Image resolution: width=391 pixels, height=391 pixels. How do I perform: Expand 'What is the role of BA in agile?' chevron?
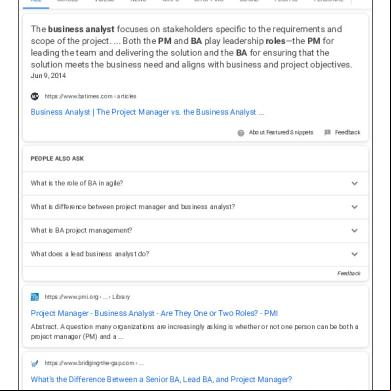point(355,183)
